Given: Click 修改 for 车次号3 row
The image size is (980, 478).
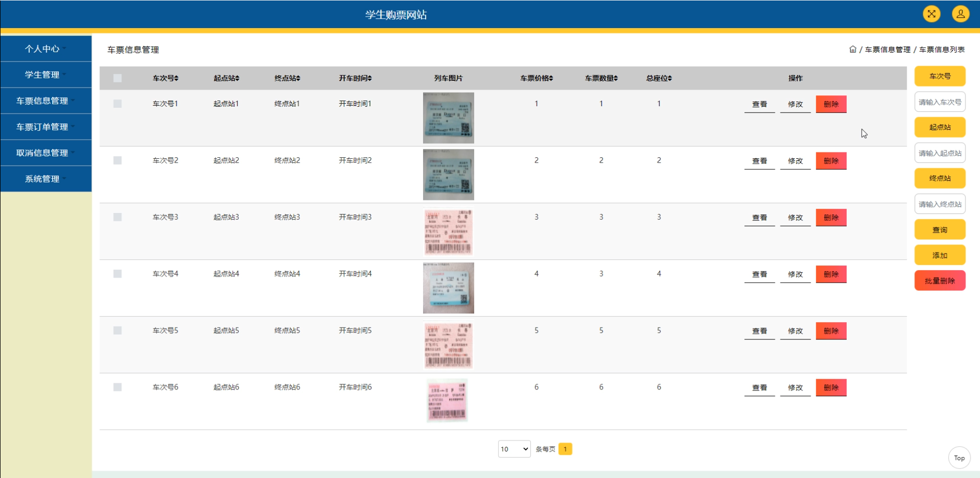Looking at the screenshot, I should 796,218.
